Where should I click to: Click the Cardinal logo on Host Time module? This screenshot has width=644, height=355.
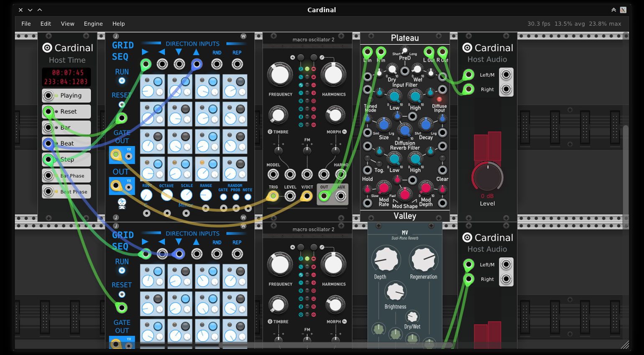point(47,48)
